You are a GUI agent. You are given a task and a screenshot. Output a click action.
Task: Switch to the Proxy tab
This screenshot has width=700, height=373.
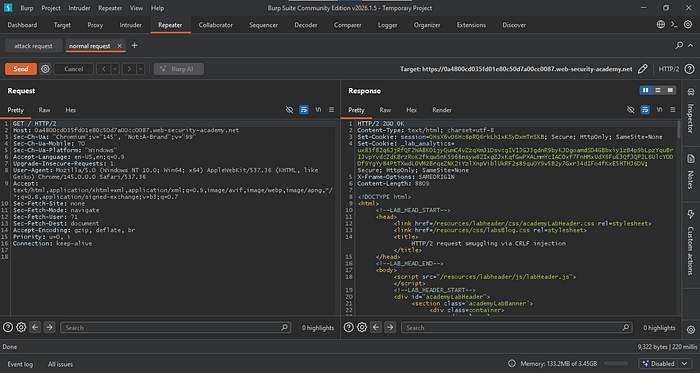pyautogui.click(x=95, y=25)
